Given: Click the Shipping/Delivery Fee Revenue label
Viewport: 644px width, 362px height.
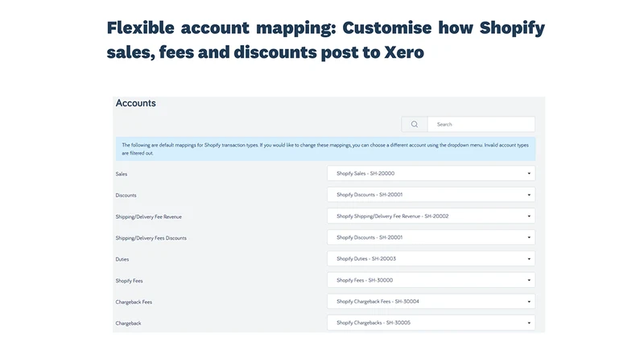Looking at the screenshot, I should tap(148, 216).
